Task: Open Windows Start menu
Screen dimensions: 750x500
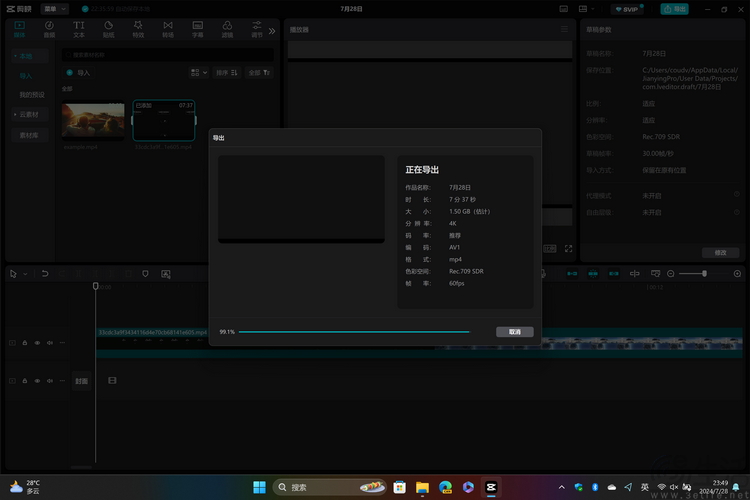Action: (x=259, y=487)
